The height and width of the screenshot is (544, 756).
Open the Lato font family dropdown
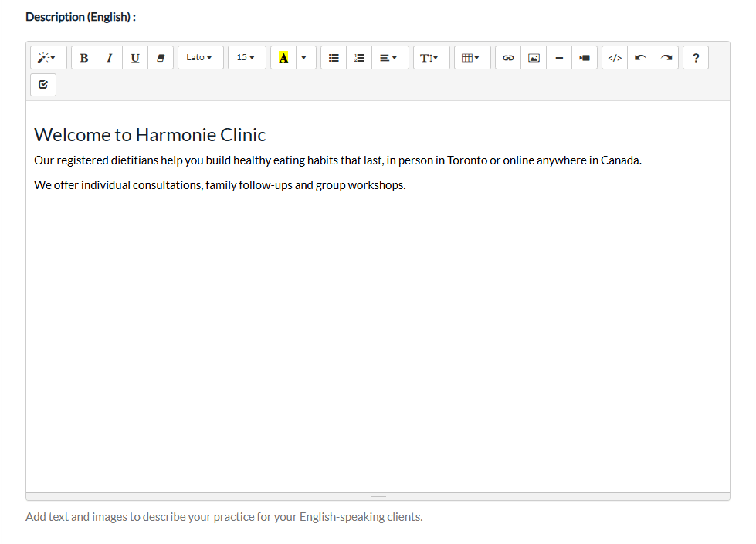[x=201, y=58]
